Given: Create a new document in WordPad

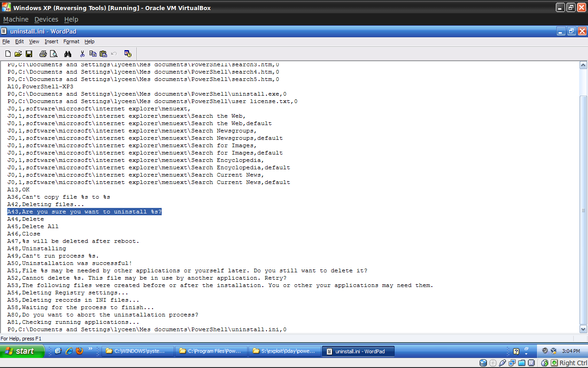Looking at the screenshot, I should pyautogui.click(x=8, y=54).
